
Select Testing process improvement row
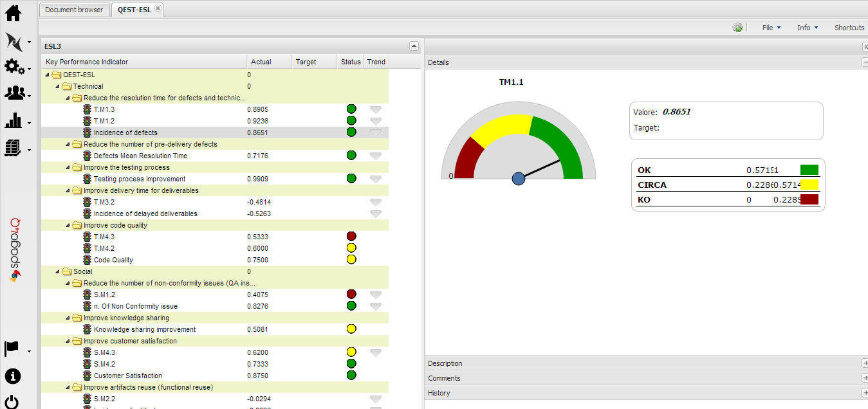pyautogui.click(x=215, y=179)
